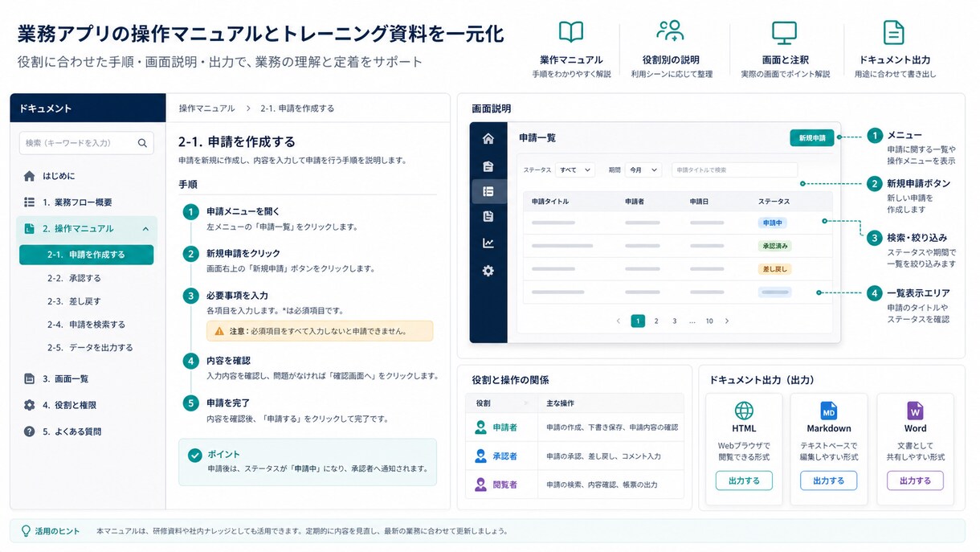
Task: Go to previous page arrow in pagination
Action: tap(618, 321)
